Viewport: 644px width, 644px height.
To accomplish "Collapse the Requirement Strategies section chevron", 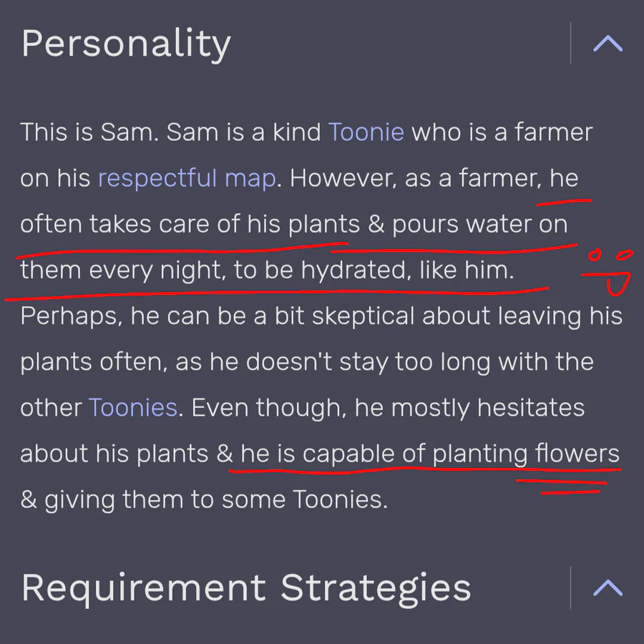I will click(x=608, y=588).
